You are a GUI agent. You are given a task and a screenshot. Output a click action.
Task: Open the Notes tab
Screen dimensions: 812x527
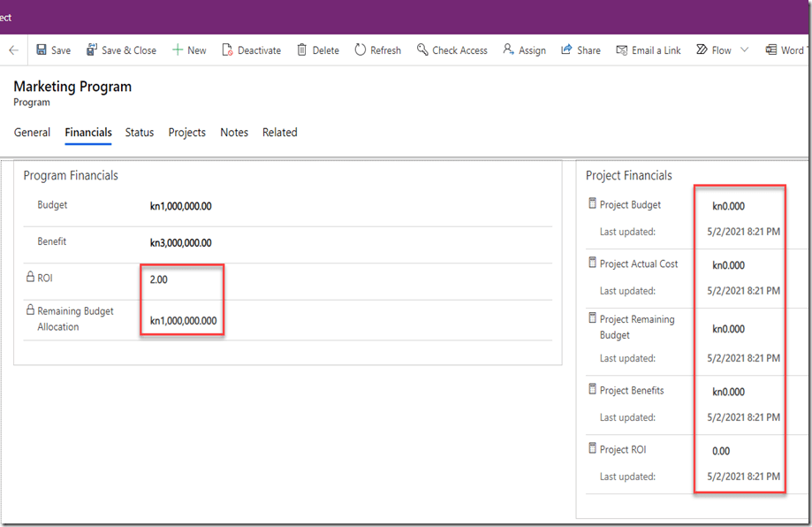pos(234,133)
